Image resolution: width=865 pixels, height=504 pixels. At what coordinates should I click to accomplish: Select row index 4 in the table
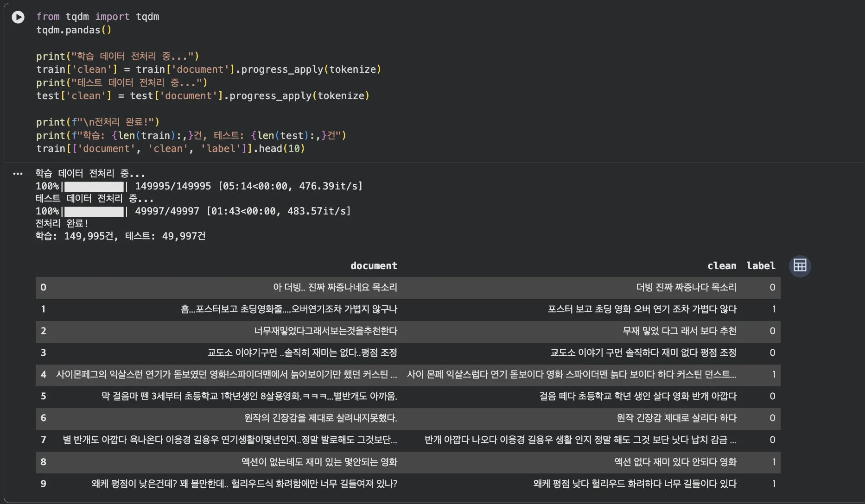click(44, 374)
